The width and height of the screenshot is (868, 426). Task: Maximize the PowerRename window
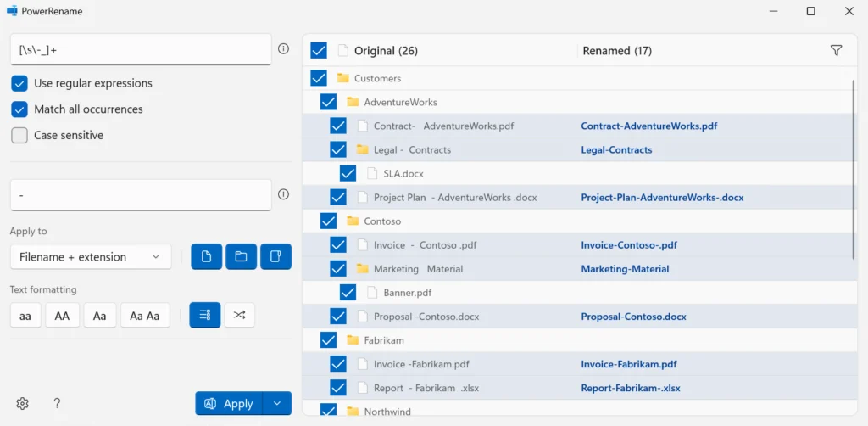810,11
